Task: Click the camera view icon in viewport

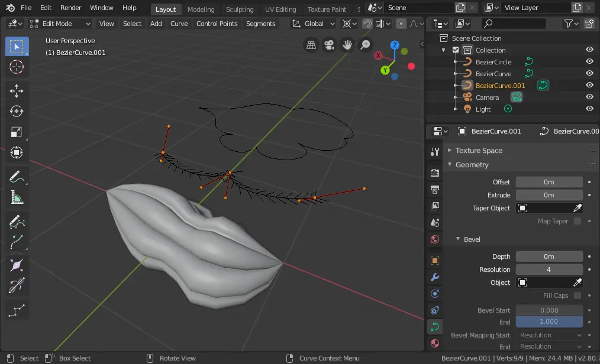Action: click(329, 45)
